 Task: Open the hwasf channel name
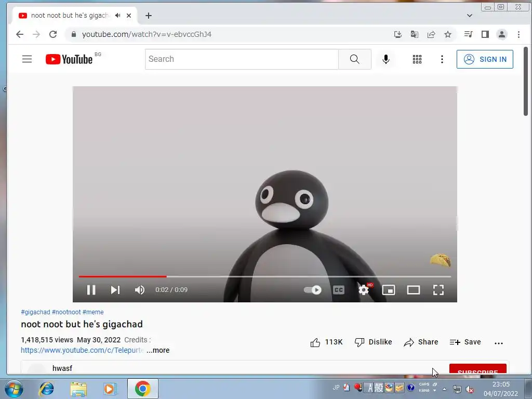(x=62, y=368)
